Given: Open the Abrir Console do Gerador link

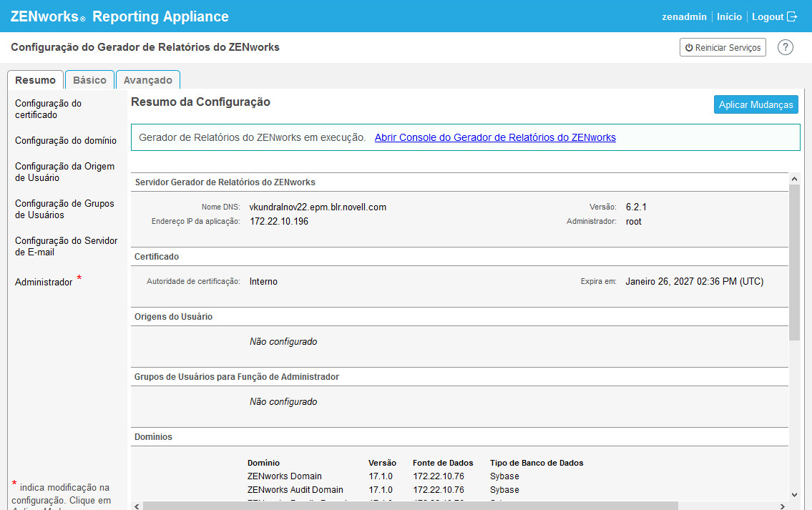Looking at the screenshot, I should coord(495,137).
